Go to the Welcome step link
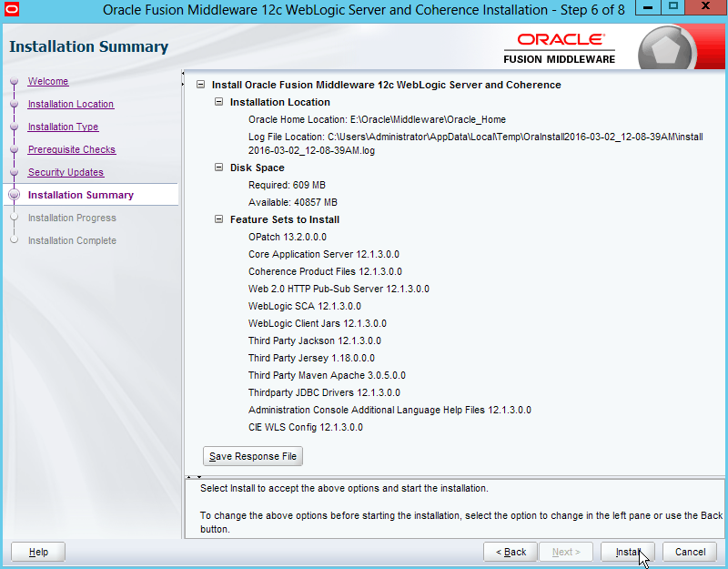Viewport: 728px width, 569px height. (47, 82)
